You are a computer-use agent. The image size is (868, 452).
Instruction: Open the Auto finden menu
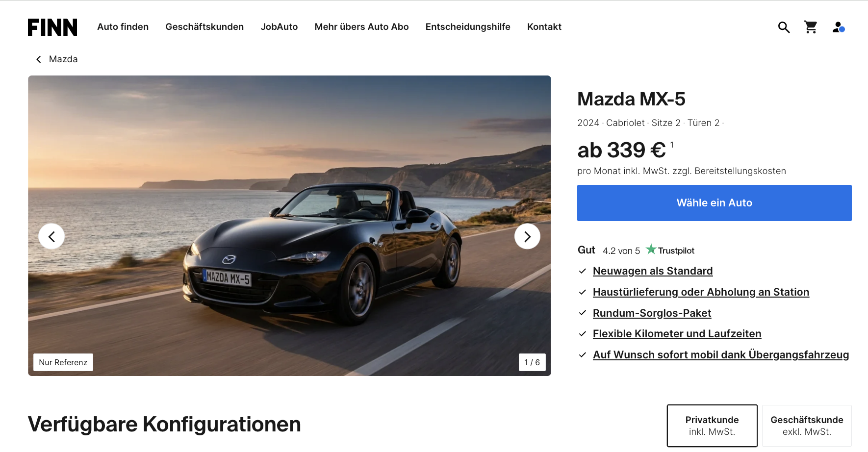click(x=123, y=27)
